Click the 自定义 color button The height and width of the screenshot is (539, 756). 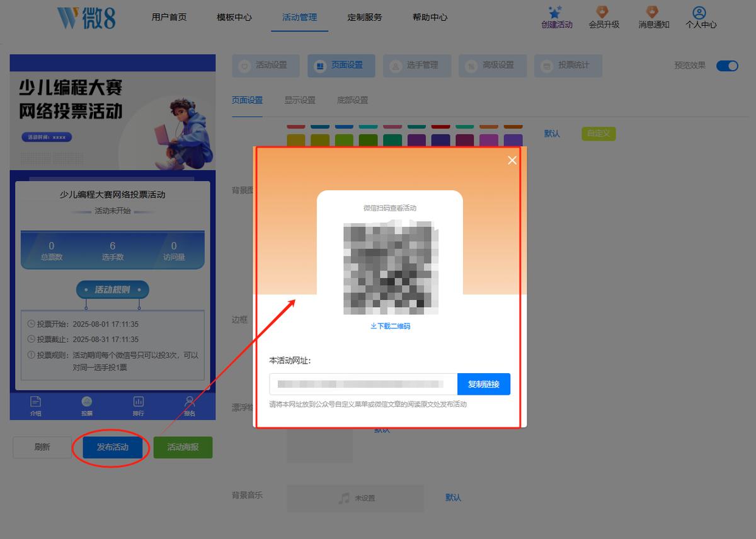(598, 134)
